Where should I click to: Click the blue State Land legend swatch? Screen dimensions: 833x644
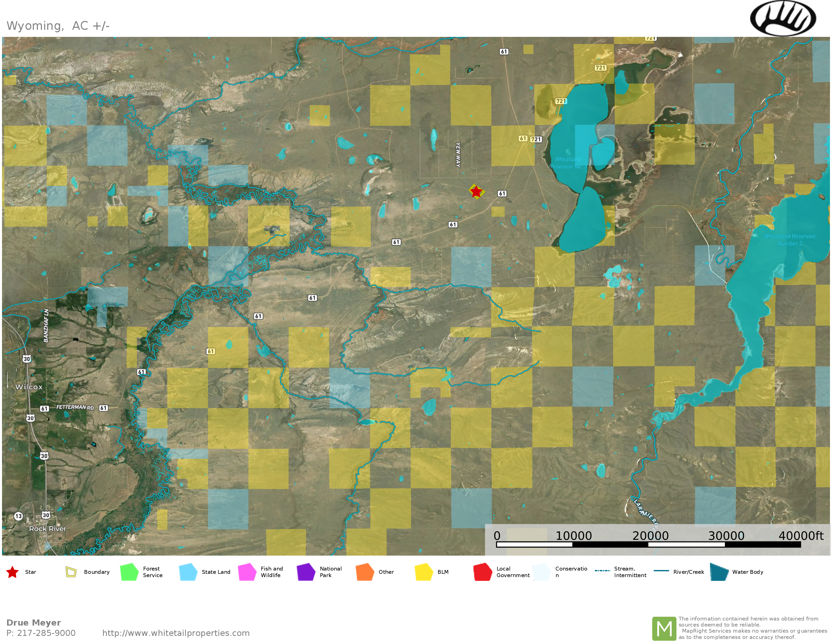click(x=188, y=572)
